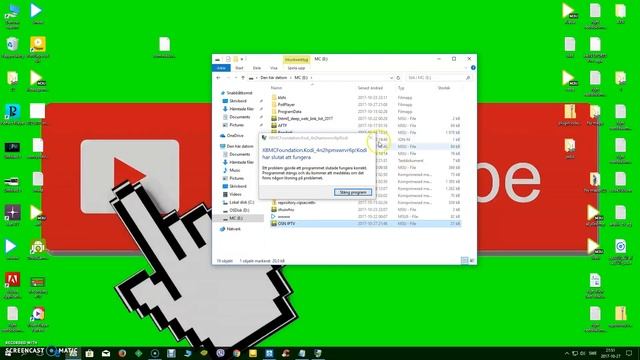Expand the chevron after MC (E:) breadcrumb
The image size is (640, 360).
point(311,78)
